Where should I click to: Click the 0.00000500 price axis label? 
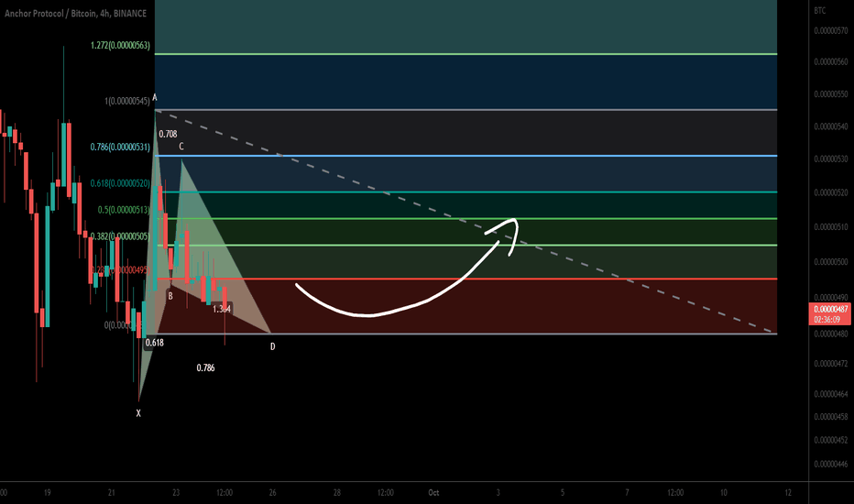click(831, 262)
